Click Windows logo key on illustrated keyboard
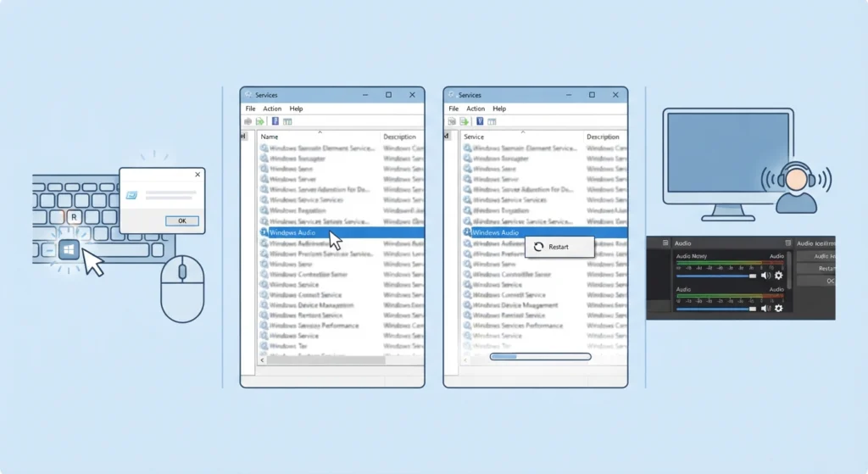This screenshot has width=868, height=474. (70, 250)
